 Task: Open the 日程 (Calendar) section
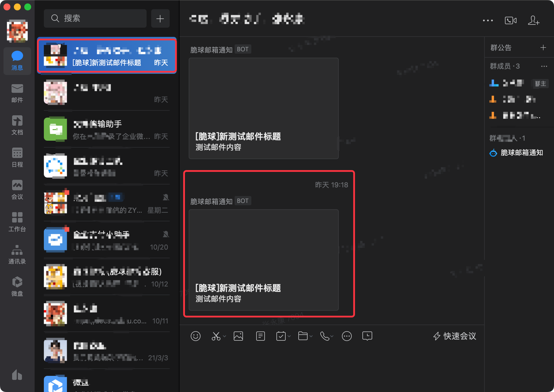(x=17, y=158)
